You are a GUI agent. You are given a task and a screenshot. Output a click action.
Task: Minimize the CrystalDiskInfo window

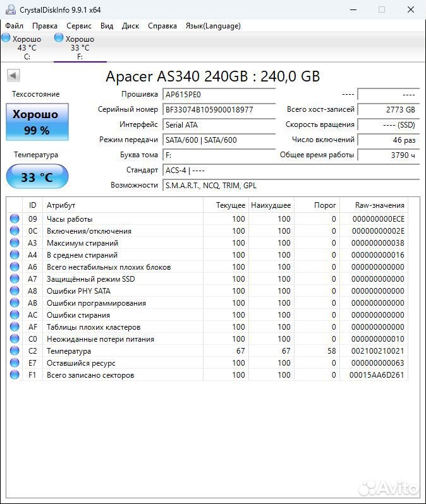click(353, 9)
